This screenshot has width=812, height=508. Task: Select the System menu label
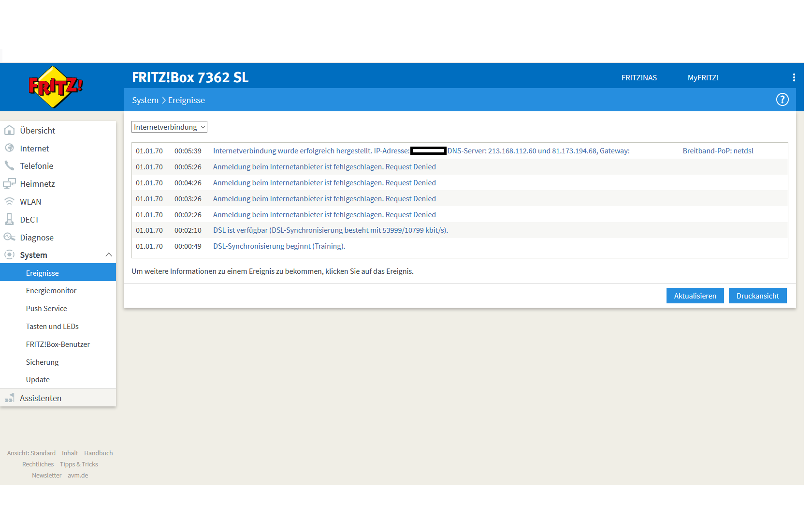(33, 255)
